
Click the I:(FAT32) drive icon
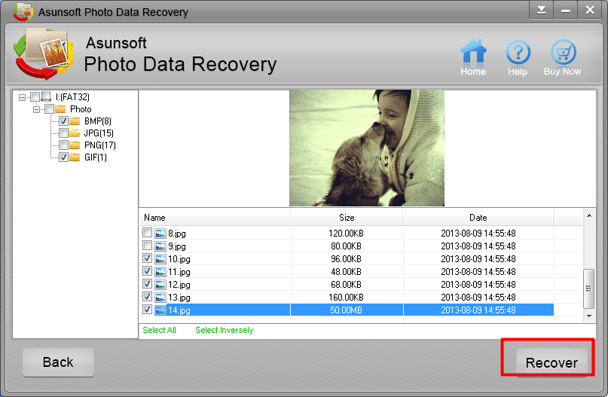point(46,97)
